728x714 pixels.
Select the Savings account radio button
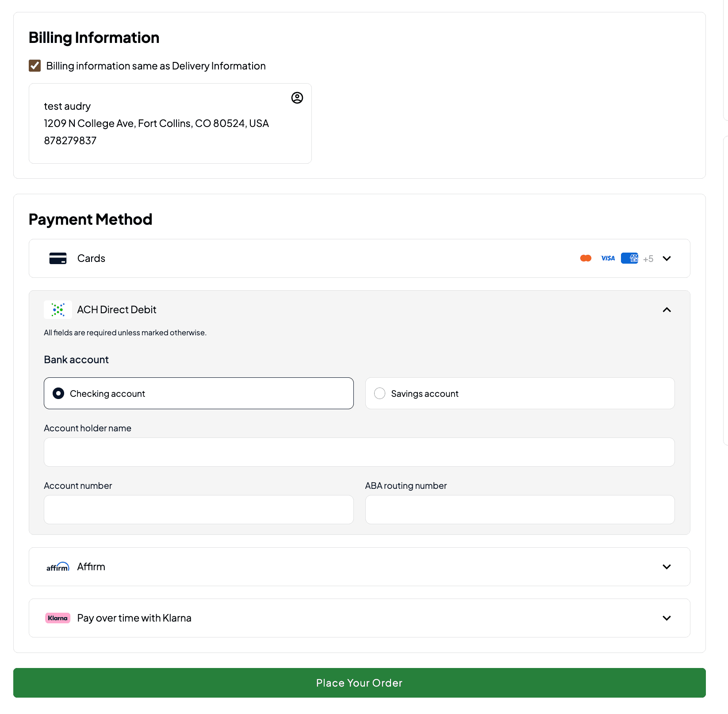(x=379, y=393)
